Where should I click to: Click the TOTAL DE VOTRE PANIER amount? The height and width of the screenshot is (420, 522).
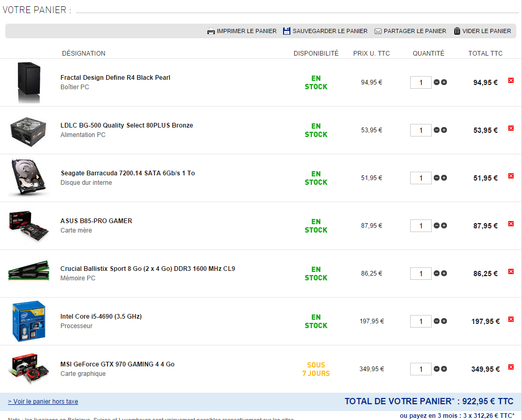[429, 402]
